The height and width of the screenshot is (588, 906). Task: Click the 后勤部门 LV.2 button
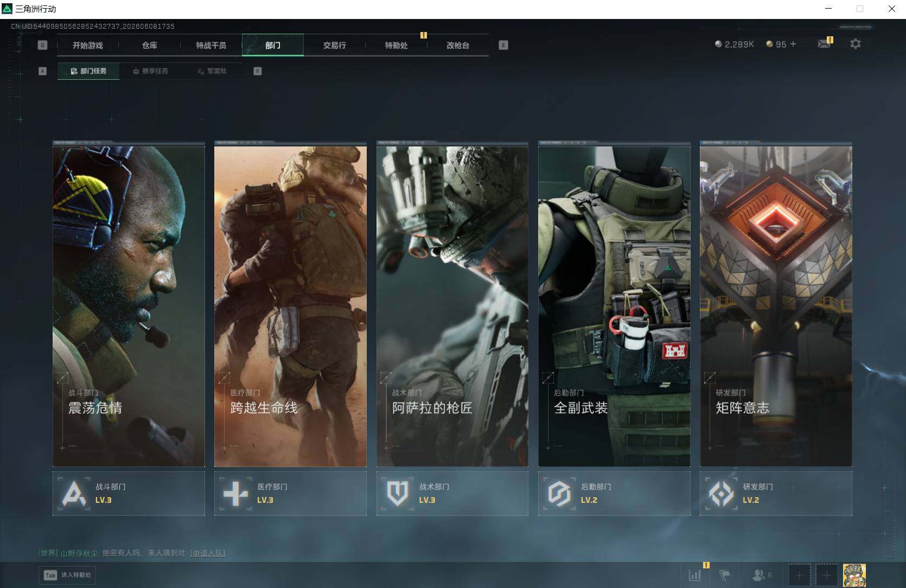614,493
